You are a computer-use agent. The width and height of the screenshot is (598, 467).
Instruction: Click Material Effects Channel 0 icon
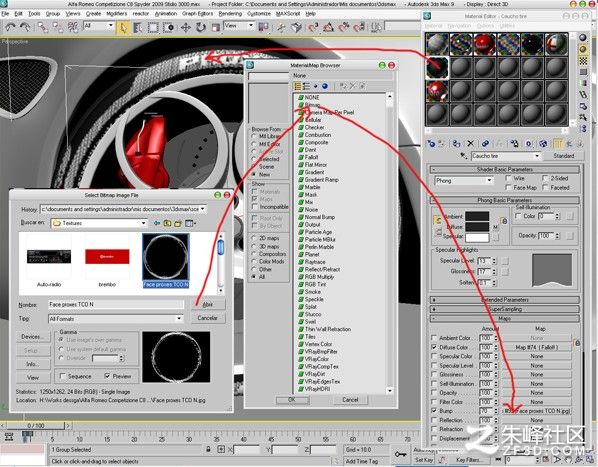tap(529, 144)
